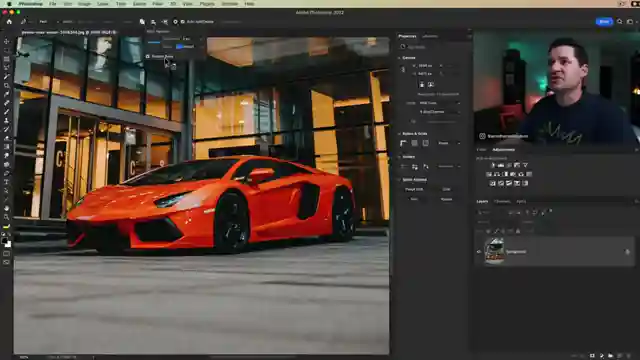This screenshot has height=360, width=640.
Task: Toggle lock all in Layers panel
Action: coord(518,231)
